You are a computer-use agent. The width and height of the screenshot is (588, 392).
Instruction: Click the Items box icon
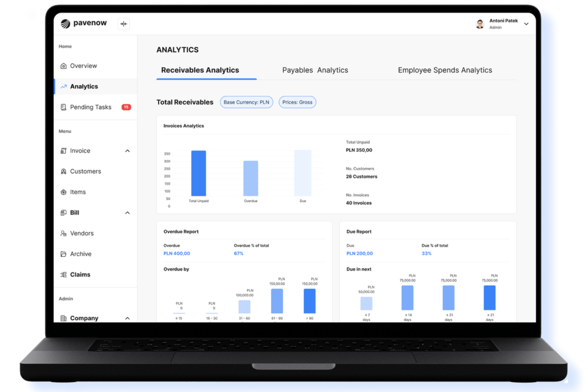click(x=64, y=192)
